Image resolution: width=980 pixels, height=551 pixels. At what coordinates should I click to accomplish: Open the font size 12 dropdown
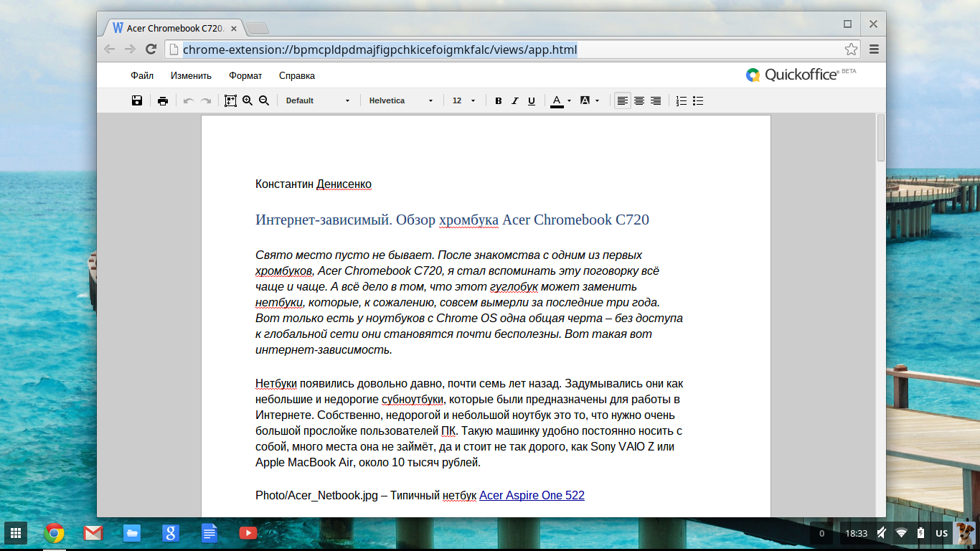click(x=463, y=100)
